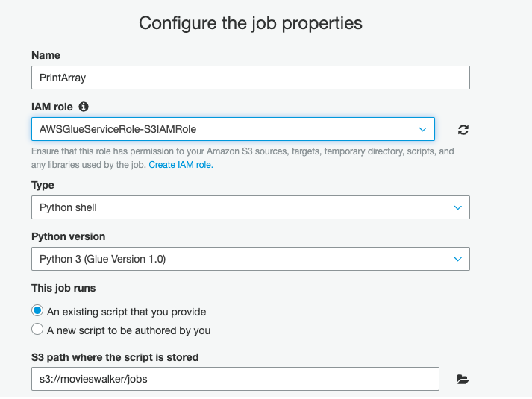Browse S3 with the folder icon
This screenshot has width=532, height=399.
(x=463, y=379)
